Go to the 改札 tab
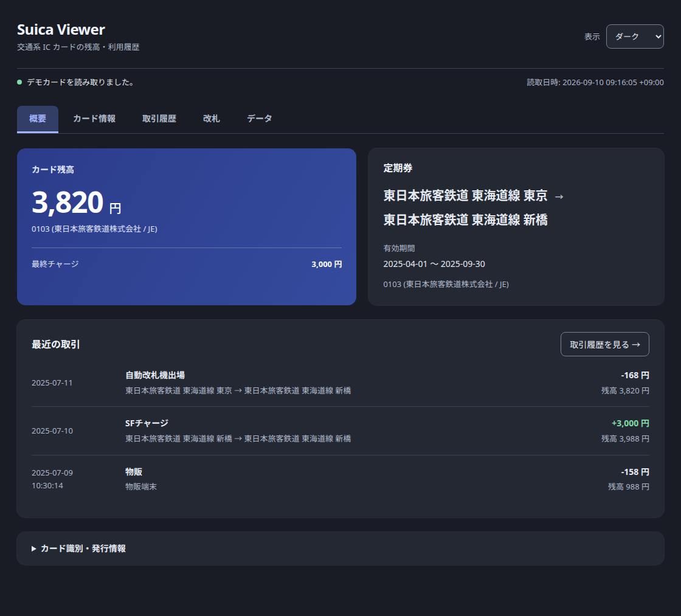The width and height of the screenshot is (681, 616). coord(212,119)
